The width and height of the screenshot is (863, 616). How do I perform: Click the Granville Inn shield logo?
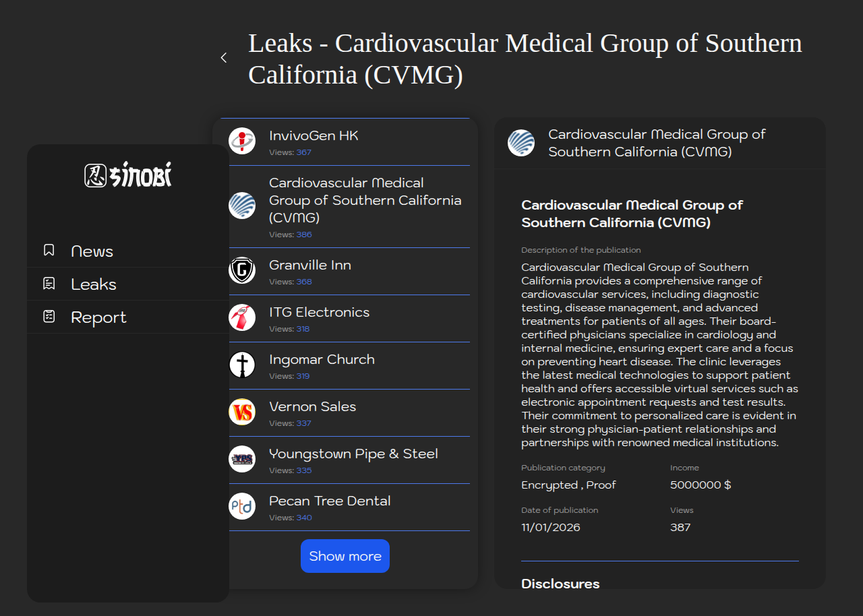tap(242, 271)
